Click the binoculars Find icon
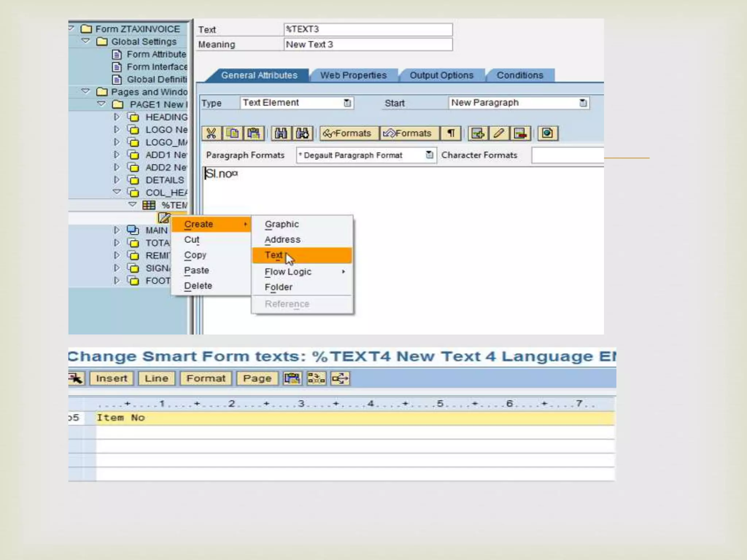The width and height of the screenshot is (747, 560). [281, 133]
